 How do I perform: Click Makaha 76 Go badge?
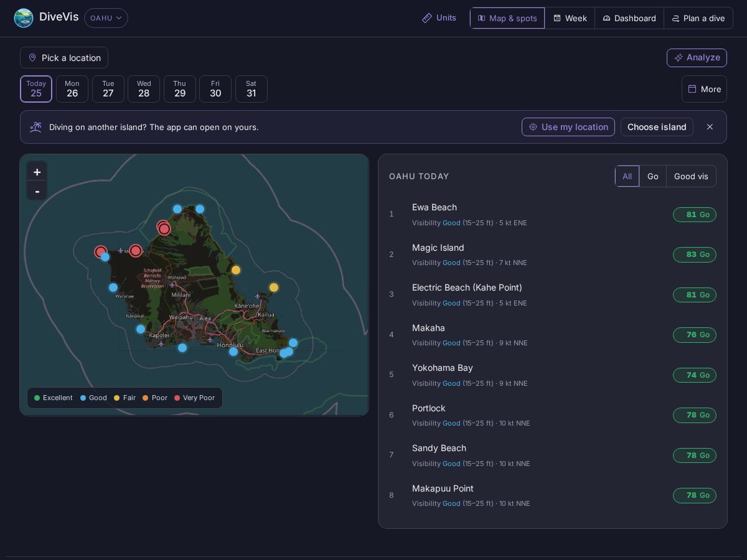pyautogui.click(x=695, y=335)
